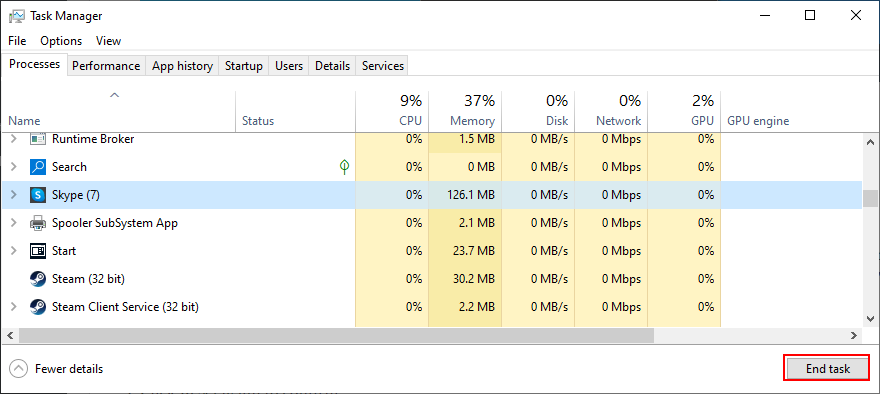
Task: Click the Spooler SubSystem printer icon
Action: pyautogui.click(x=38, y=223)
